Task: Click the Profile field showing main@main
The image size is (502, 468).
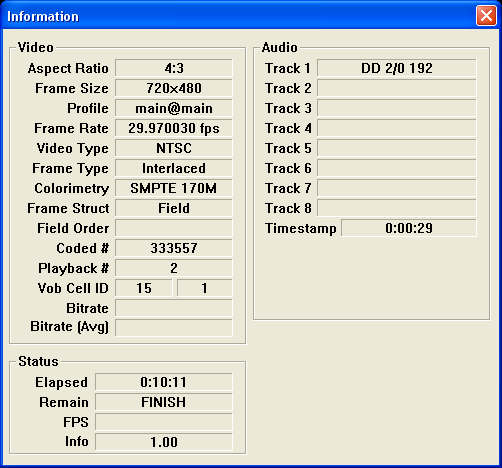Action: (x=174, y=108)
